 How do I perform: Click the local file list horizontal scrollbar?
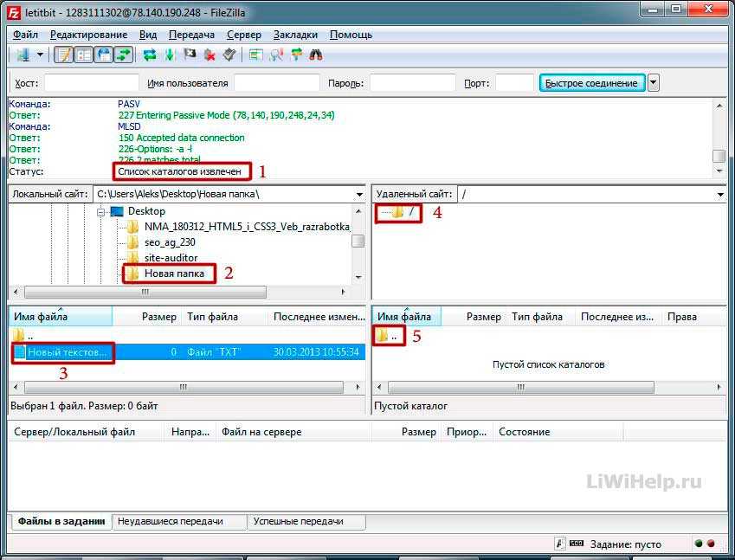(x=184, y=387)
